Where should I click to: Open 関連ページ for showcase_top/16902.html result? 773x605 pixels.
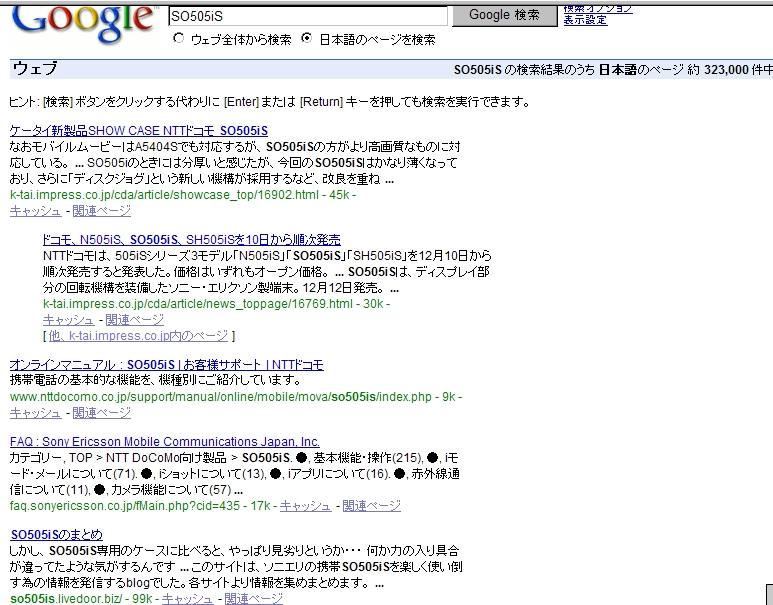tap(102, 211)
